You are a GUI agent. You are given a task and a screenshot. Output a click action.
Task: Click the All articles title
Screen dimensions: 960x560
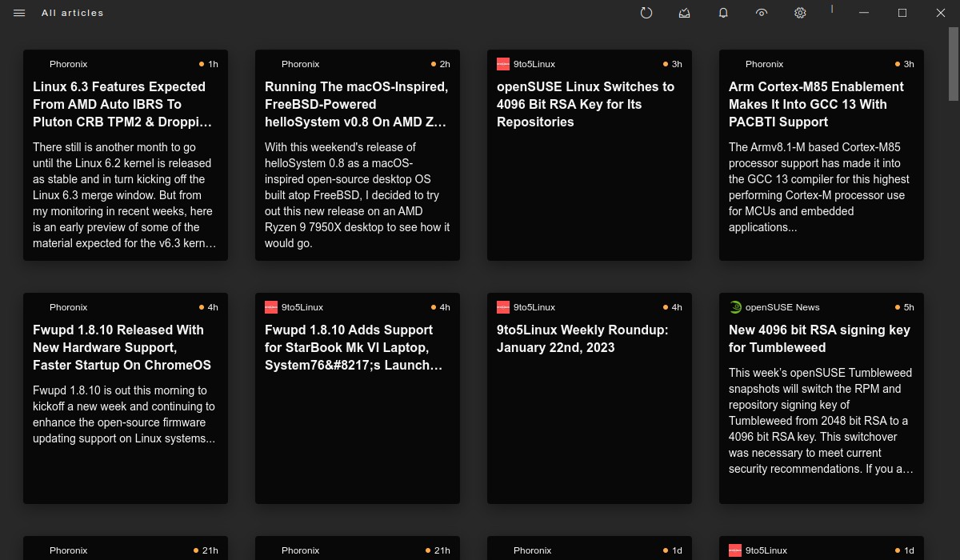pyautogui.click(x=73, y=13)
